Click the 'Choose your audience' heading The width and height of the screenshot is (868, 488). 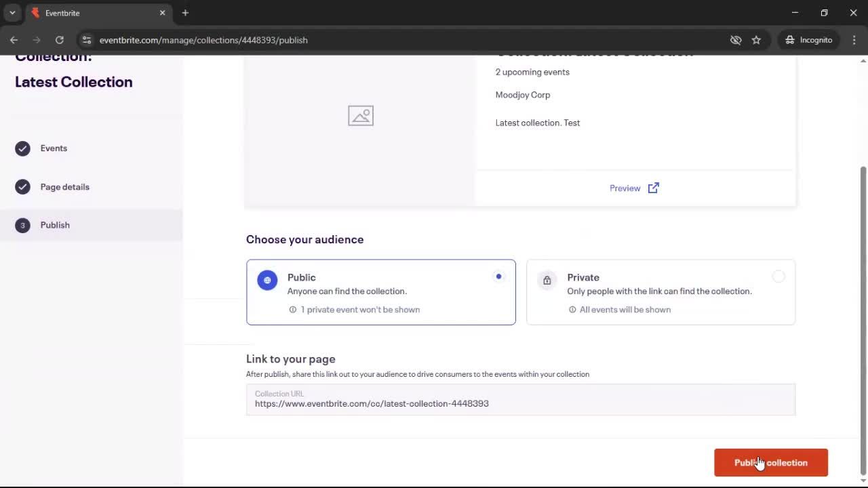coord(304,239)
